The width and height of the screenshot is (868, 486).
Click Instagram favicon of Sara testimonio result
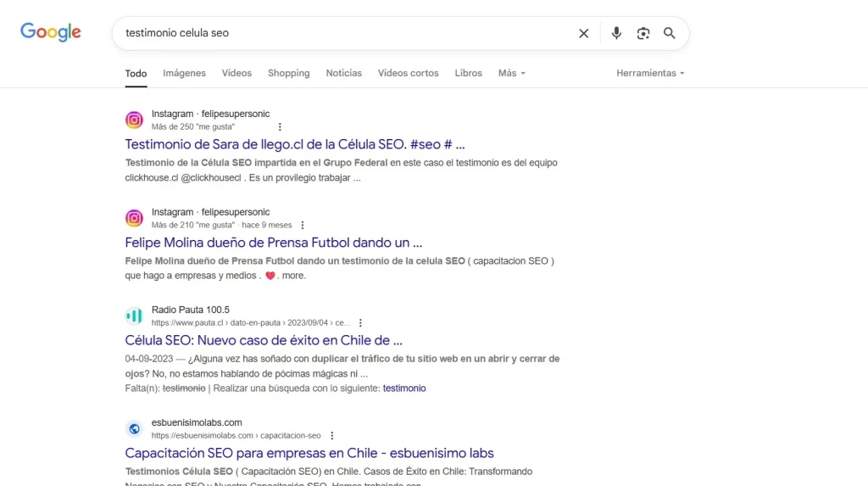[x=134, y=120]
